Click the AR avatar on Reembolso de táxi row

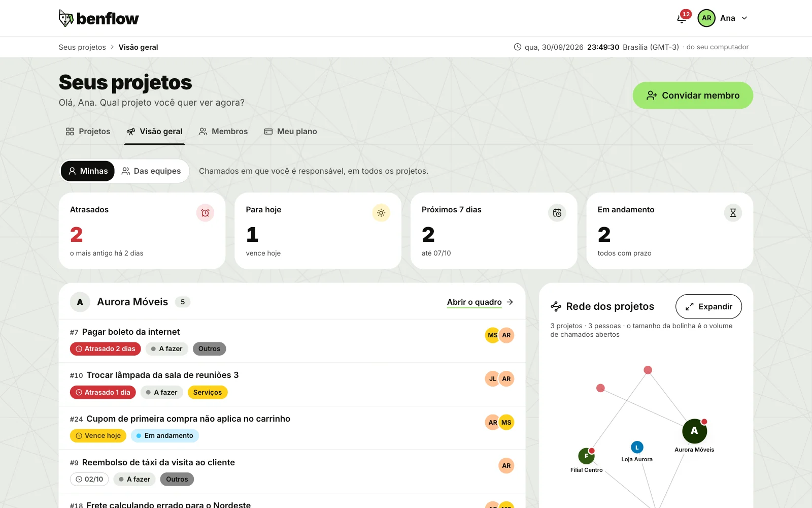506,466
